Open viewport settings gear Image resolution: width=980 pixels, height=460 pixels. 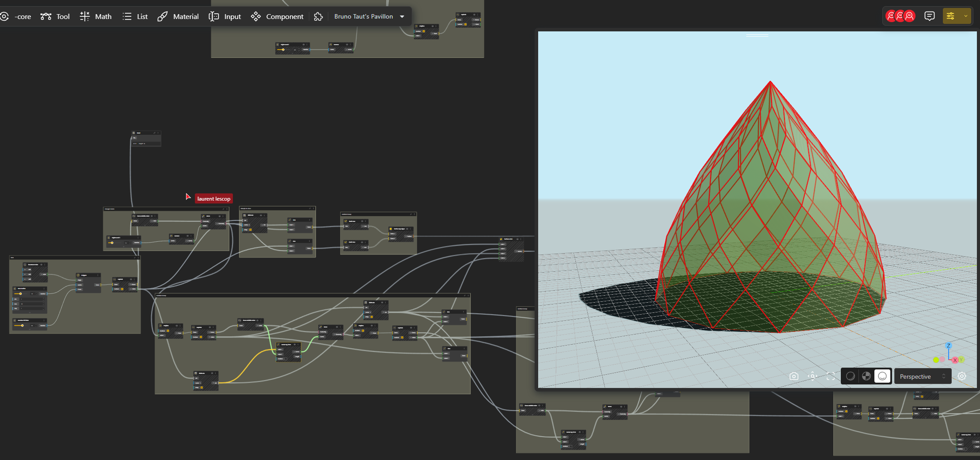pyautogui.click(x=962, y=376)
